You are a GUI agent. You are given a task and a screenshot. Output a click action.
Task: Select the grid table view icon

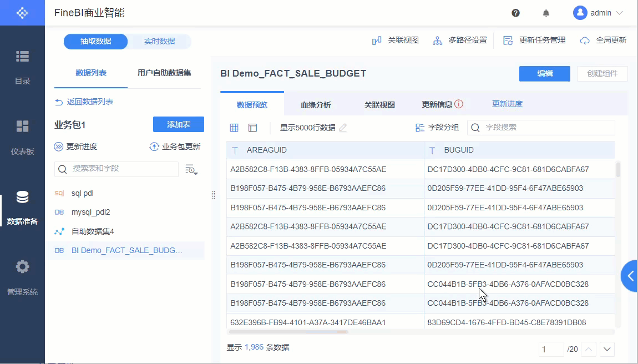[234, 128]
